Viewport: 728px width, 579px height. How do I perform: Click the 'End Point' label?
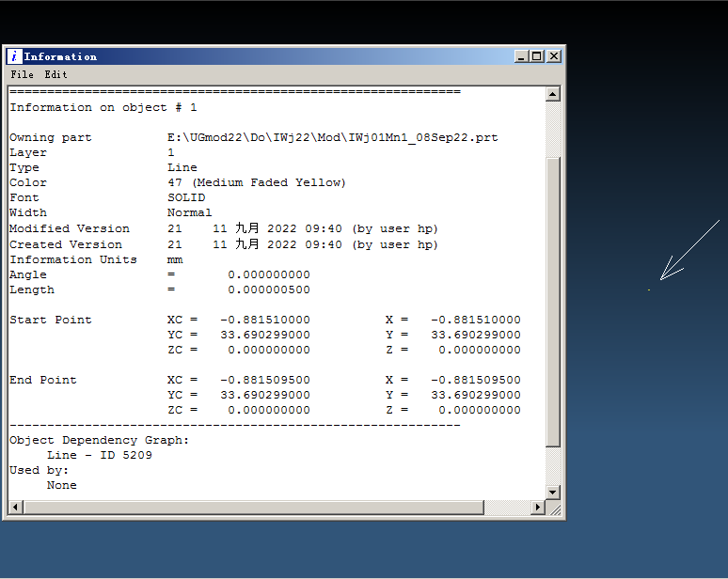[x=43, y=380]
